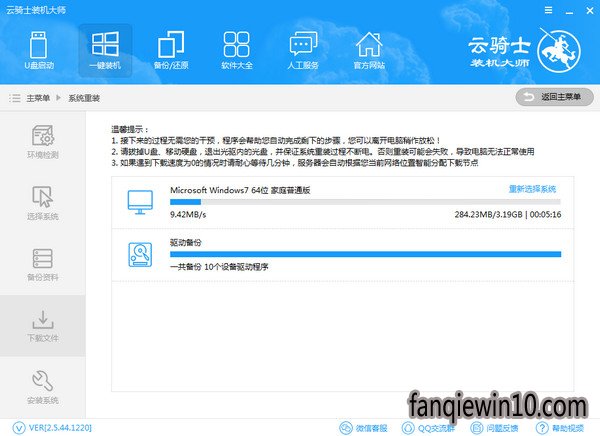Click the 温馨提示 heading
Screen dimensions: 600x436
pyautogui.click(x=130, y=129)
